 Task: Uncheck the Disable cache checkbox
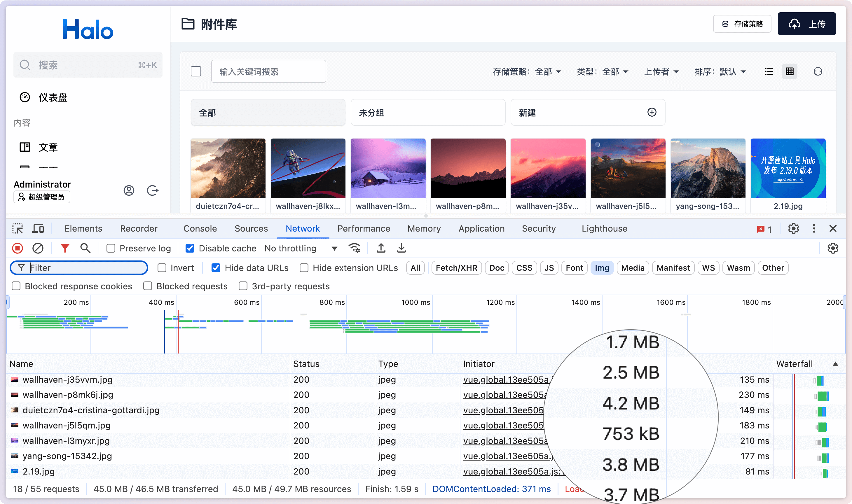coord(190,248)
